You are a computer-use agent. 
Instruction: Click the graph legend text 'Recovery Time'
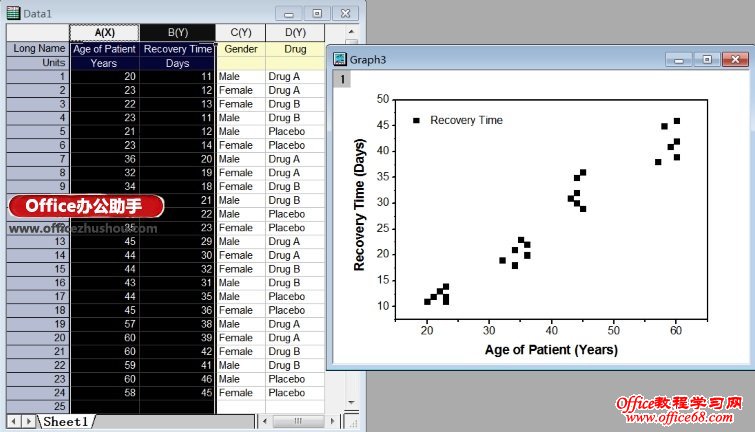[x=466, y=120]
